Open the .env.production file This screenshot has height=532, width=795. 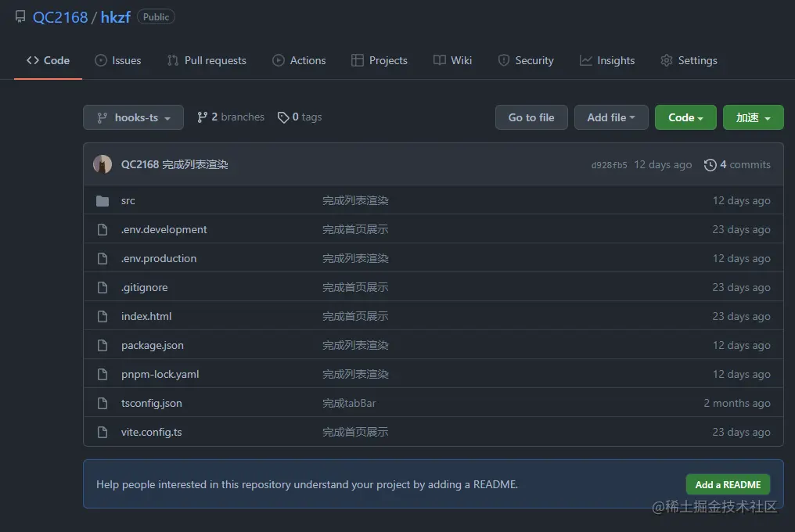tap(159, 259)
